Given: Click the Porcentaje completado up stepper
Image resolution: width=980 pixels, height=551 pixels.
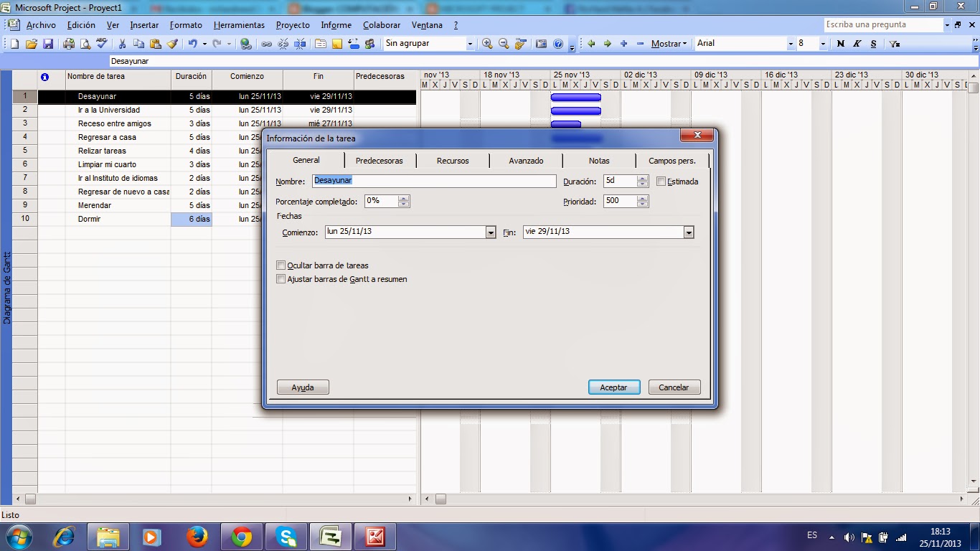Looking at the screenshot, I should (404, 198).
